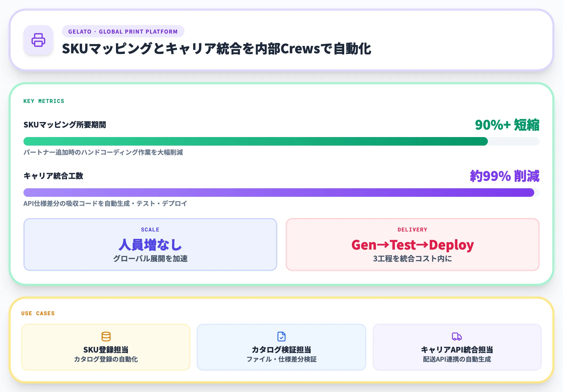The height and width of the screenshot is (392, 563).
Task: Click the purple キャリア統合工数 progress bar
Action: point(281,193)
